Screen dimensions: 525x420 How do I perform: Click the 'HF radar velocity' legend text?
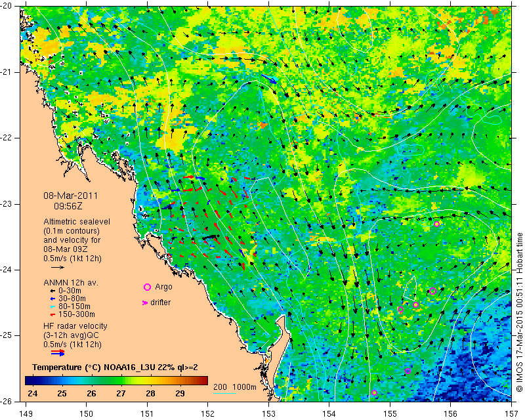[x=75, y=326]
